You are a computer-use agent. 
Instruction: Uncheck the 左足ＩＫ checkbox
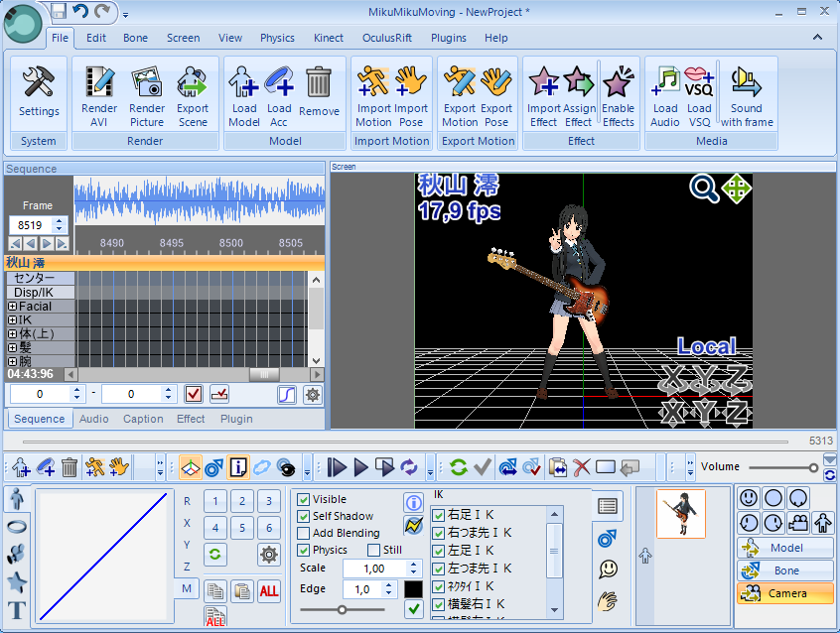[x=439, y=551]
